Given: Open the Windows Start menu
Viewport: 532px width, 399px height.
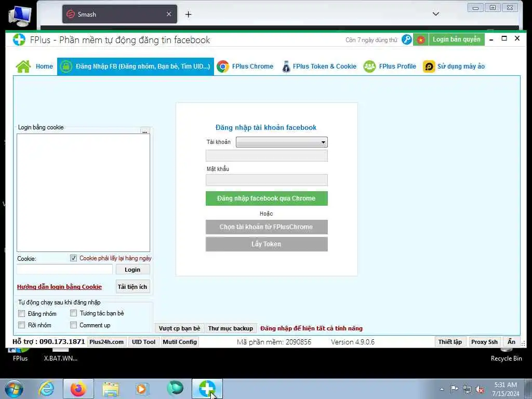Looking at the screenshot, I should [x=14, y=389].
